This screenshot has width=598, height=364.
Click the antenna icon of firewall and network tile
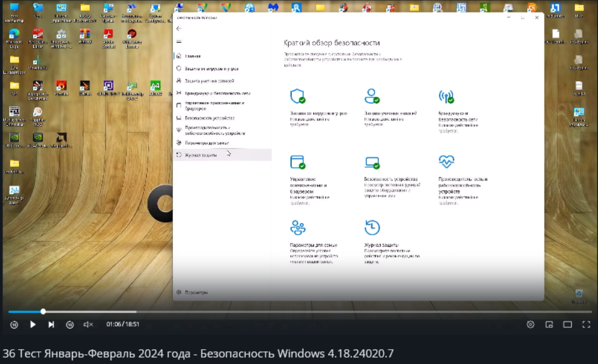446,96
